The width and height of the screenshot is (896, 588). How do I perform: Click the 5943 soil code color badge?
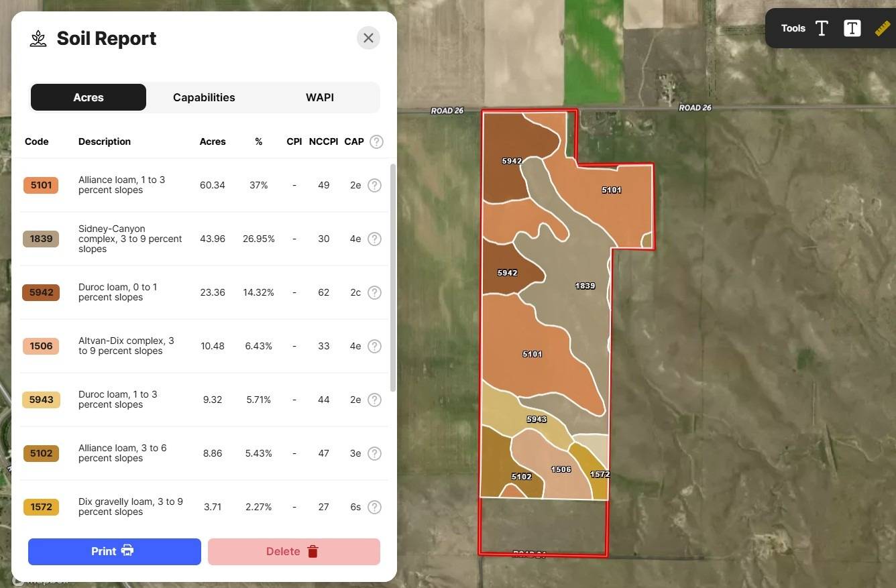click(x=41, y=400)
